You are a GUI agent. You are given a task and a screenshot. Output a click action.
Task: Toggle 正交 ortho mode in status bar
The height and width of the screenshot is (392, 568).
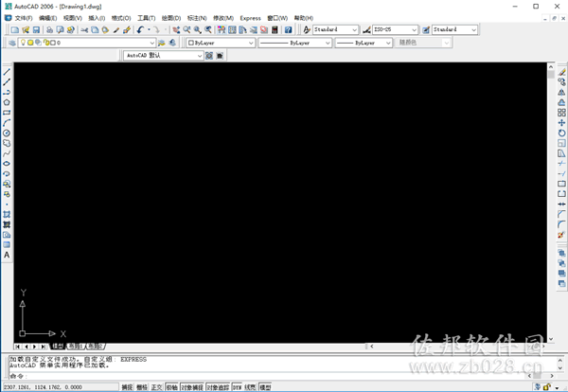[x=157, y=387]
